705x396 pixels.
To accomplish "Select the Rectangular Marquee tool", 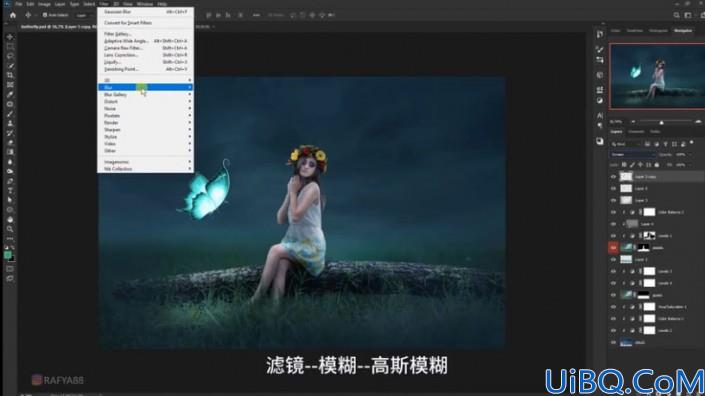I will pyautogui.click(x=10, y=47).
